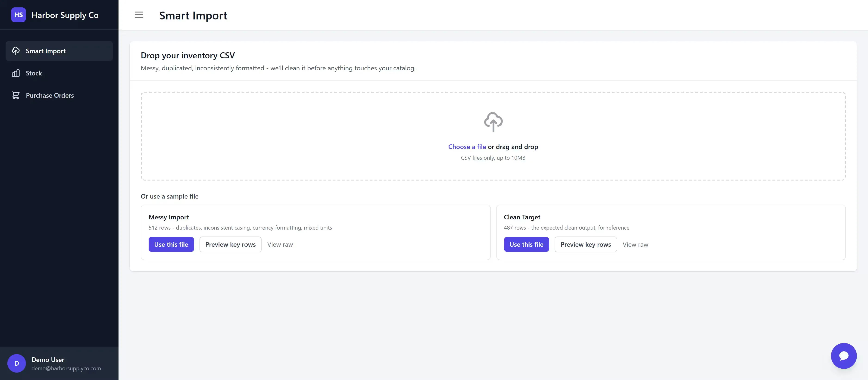Click 'Or use a sample file' label
The image size is (868, 380).
169,196
